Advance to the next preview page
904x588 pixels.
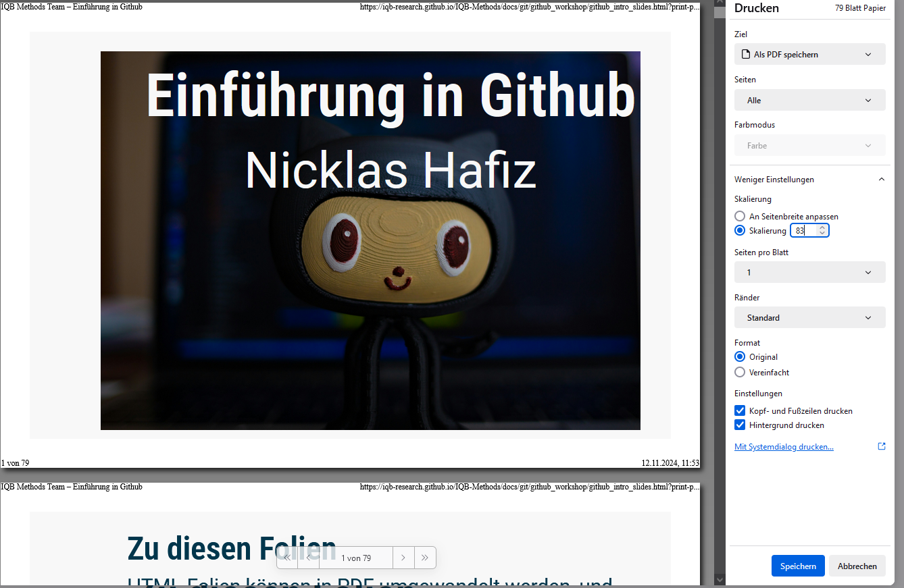[403, 558]
